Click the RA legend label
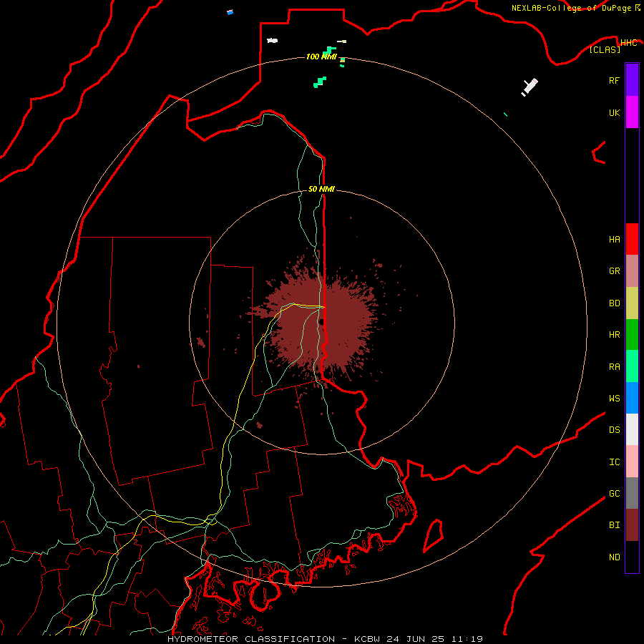Viewport: 644px width, 644px height. (x=614, y=367)
